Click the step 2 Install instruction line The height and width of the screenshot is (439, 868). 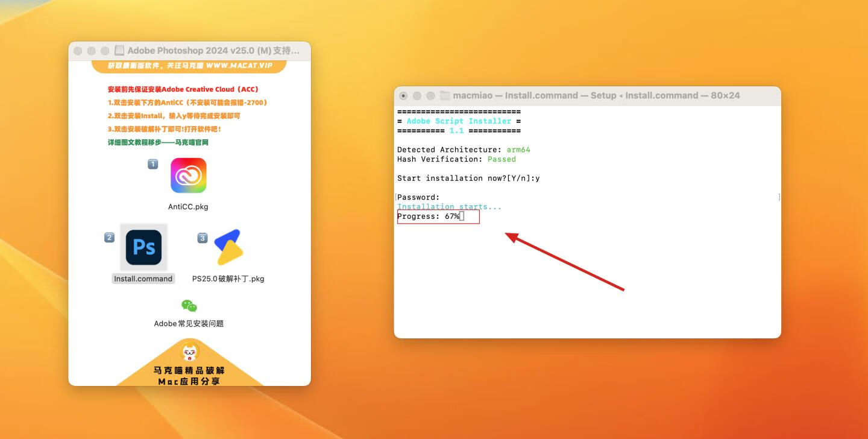174,116
